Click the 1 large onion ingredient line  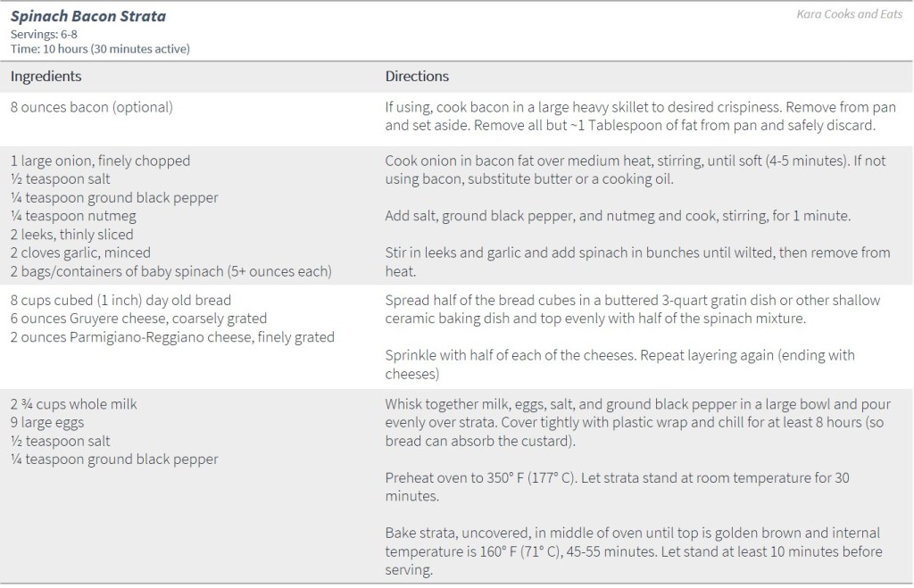tap(100, 161)
